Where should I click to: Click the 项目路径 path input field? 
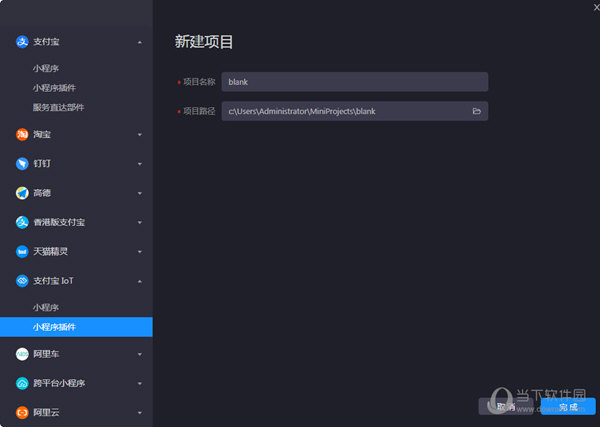pos(355,111)
